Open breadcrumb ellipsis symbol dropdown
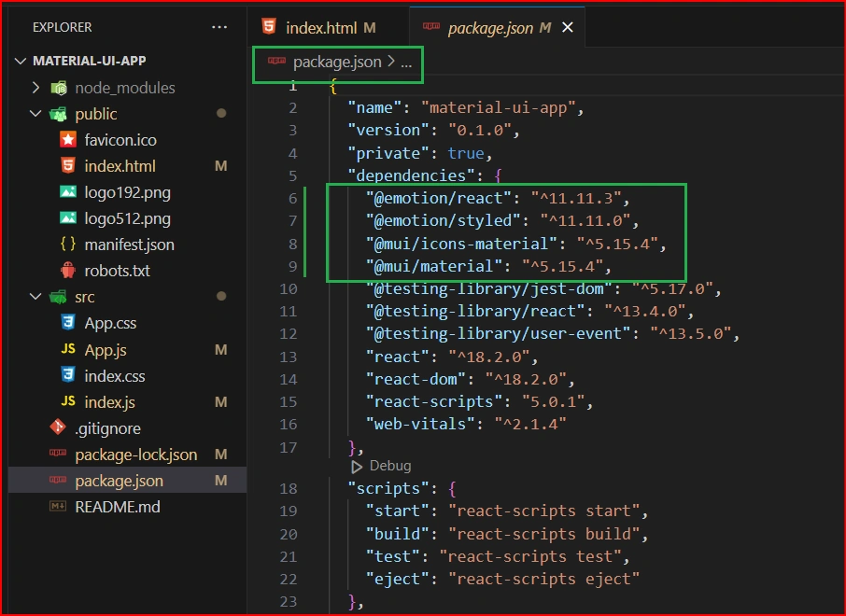846x616 pixels. tap(406, 63)
